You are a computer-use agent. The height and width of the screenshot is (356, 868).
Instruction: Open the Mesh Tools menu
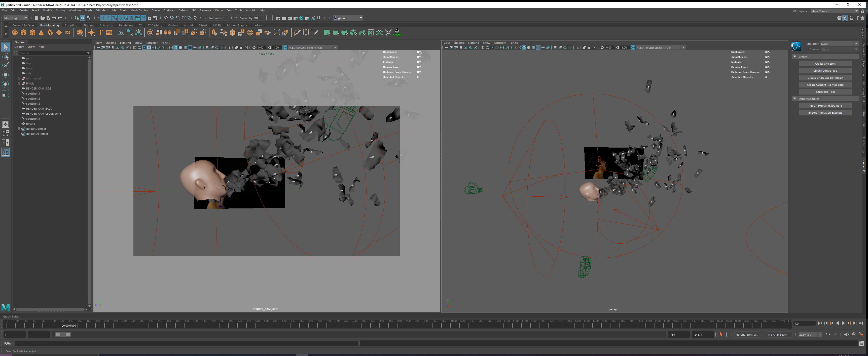119,10
